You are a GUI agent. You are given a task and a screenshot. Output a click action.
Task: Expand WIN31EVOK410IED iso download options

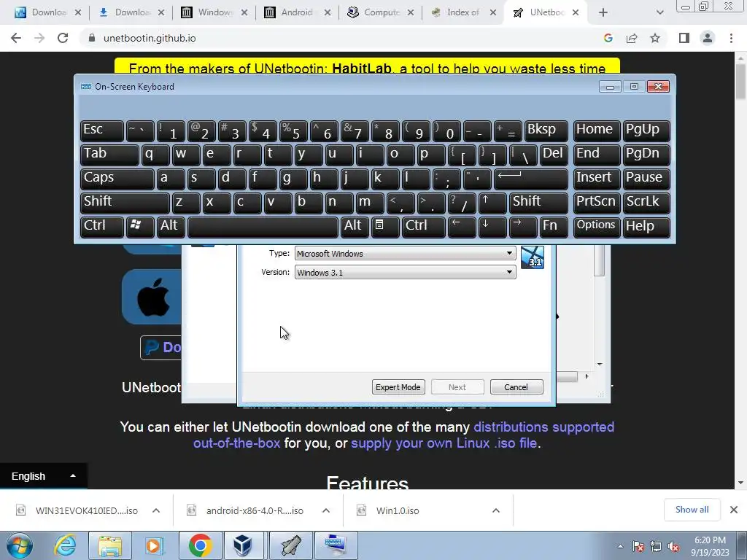(156, 510)
